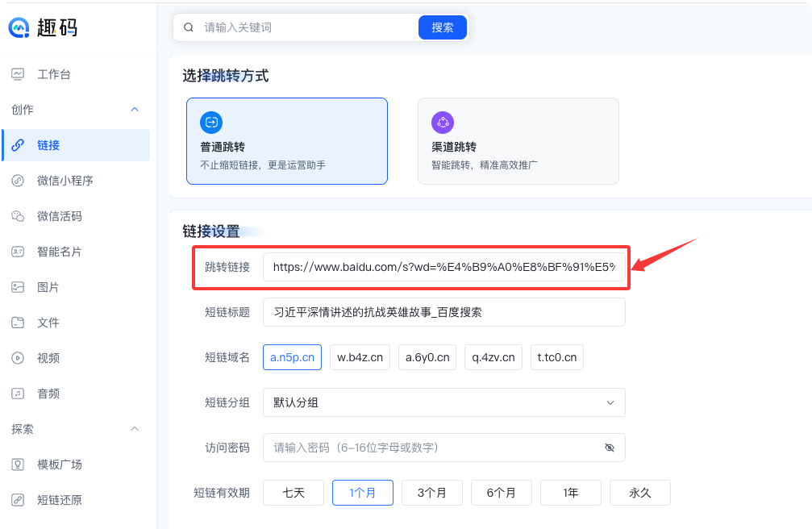Expand the 探索 section

pos(75,428)
